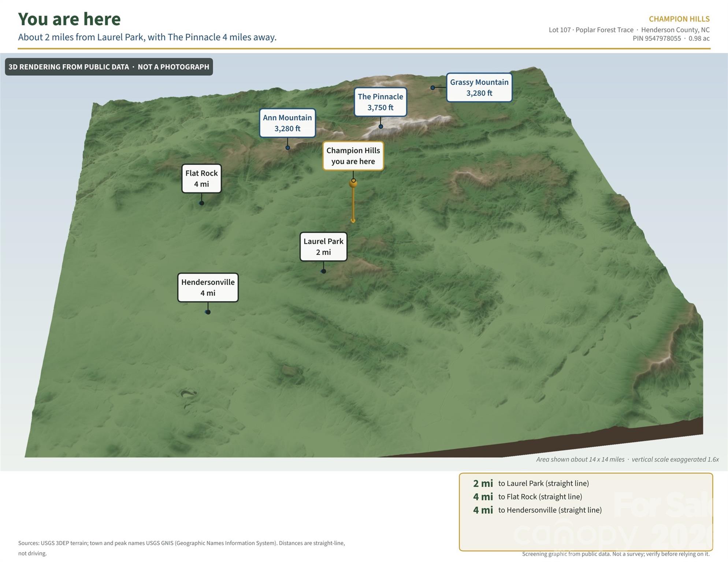The width and height of the screenshot is (728, 562).
Task: Select the Champion Hills you are here label
Action: tap(353, 156)
